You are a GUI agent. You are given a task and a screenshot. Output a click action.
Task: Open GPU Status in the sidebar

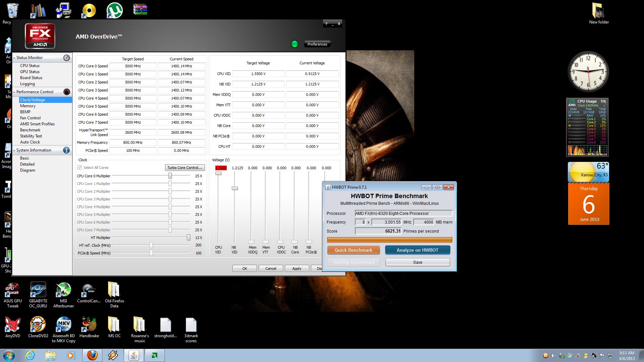click(x=30, y=72)
